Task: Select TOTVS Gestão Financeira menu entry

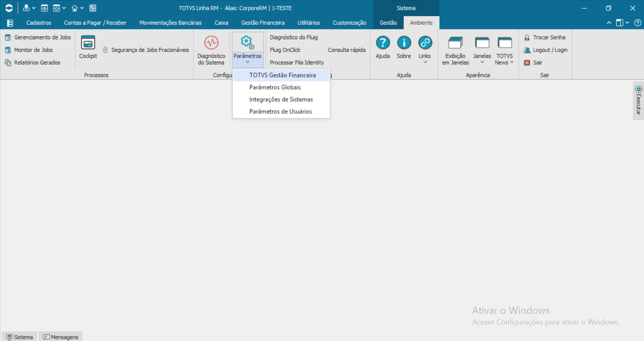Action: (281, 75)
